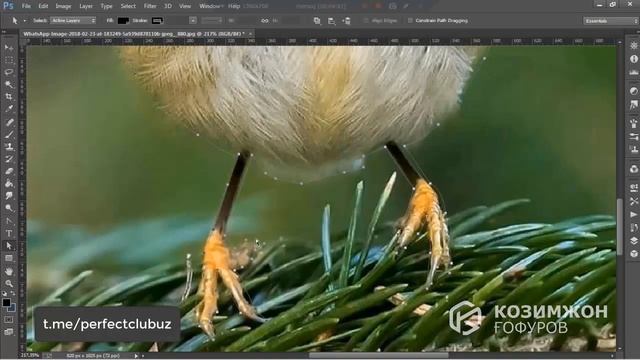Swap foreground and background colors
This screenshot has height=360, width=640.
[13, 293]
